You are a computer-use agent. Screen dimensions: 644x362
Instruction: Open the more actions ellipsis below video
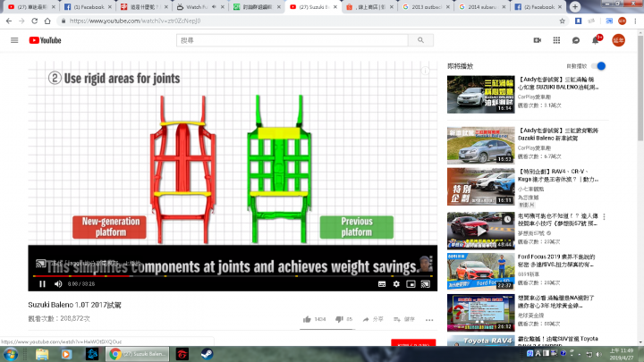[429, 320]
